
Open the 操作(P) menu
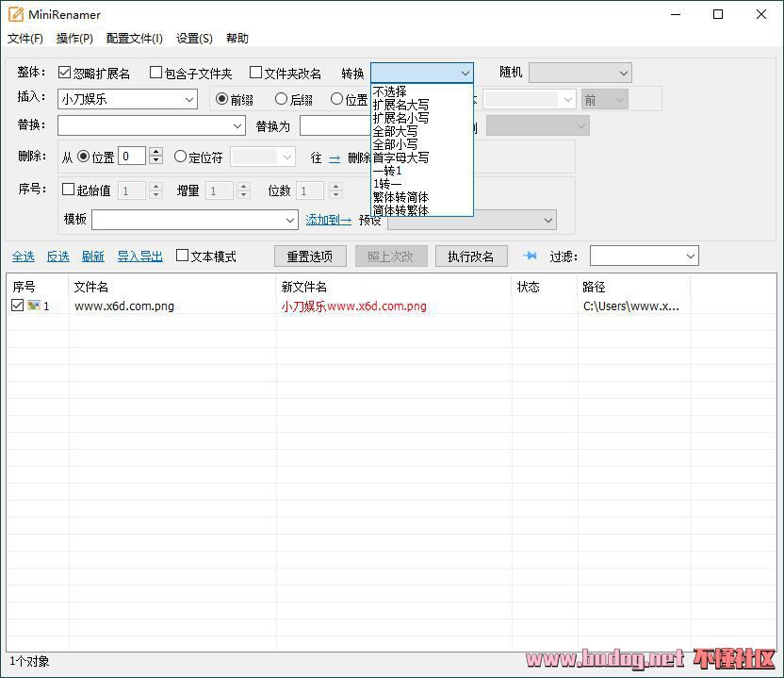[75, 39]
